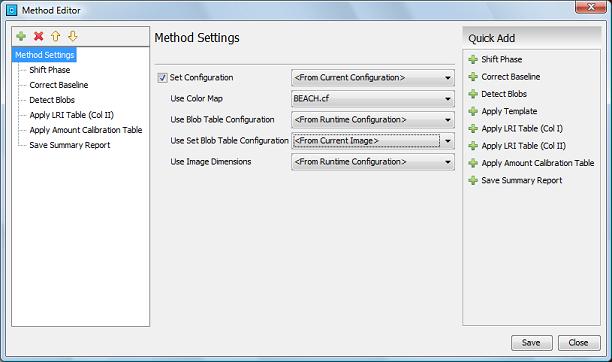Open Use Blob Table Configuration dropdown

pyautogui.click(x=373, y=120)
